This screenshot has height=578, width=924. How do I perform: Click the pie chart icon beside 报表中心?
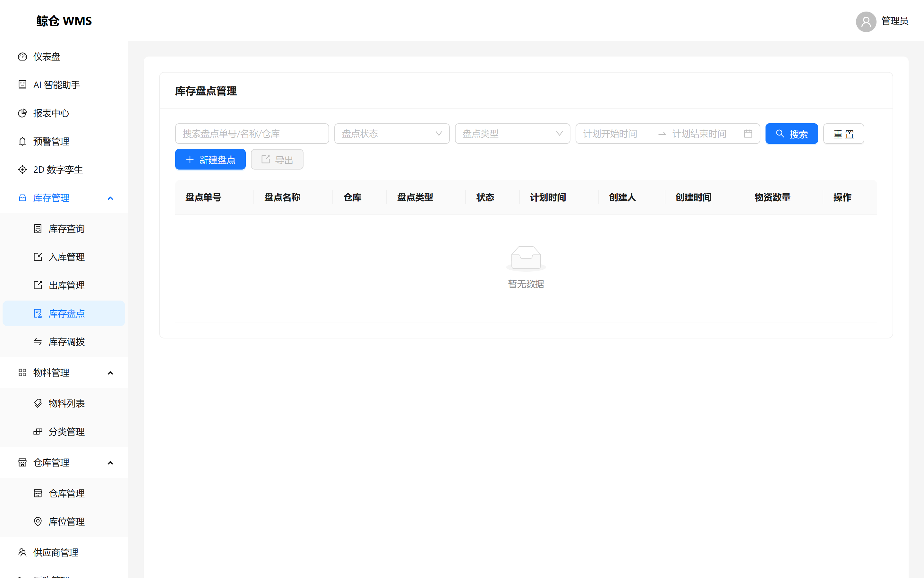[22, 113]
